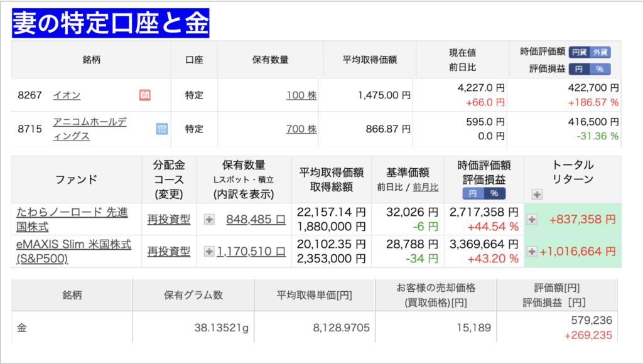Viewport: 643px width, 364px height.
Task: Switch 時価評価額 display to 外貨
Action: pyautogui.click(x=600, y=52)
